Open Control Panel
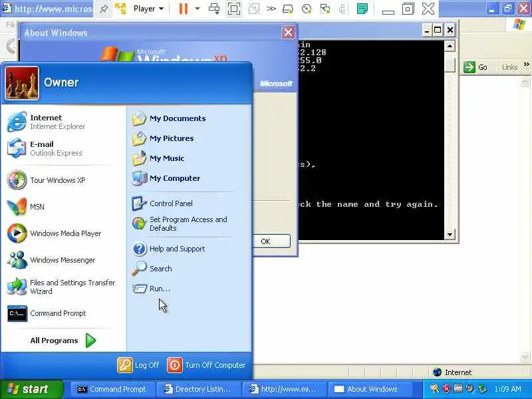 162,203
